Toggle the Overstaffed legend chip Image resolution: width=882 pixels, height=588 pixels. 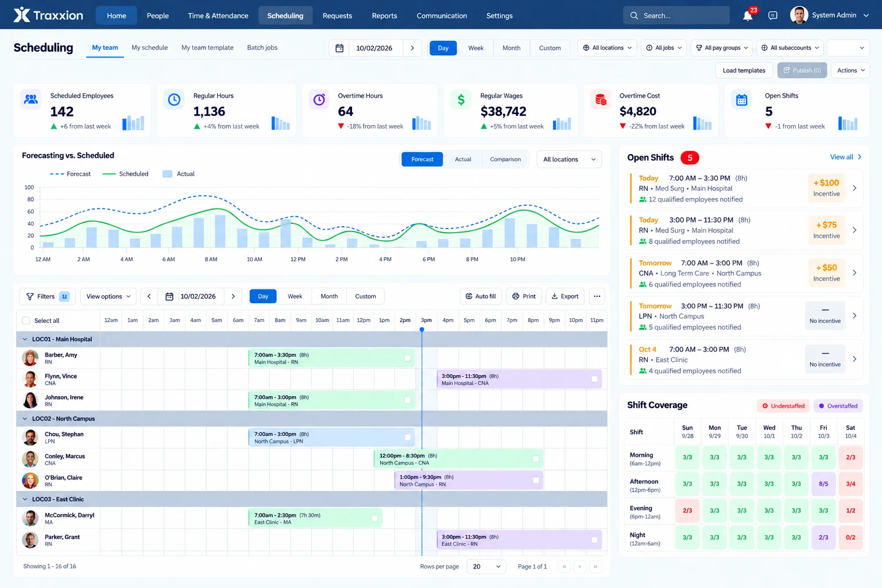point(838,406)
